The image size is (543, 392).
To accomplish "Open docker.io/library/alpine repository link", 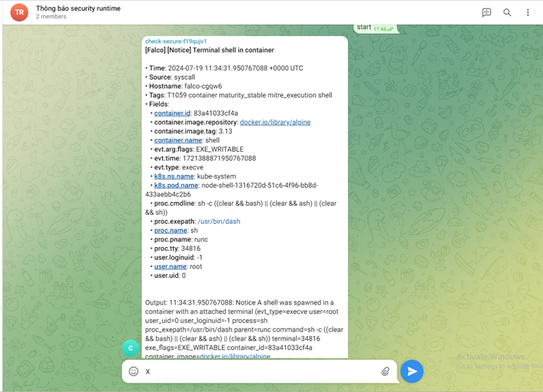I will coord(275,122).
